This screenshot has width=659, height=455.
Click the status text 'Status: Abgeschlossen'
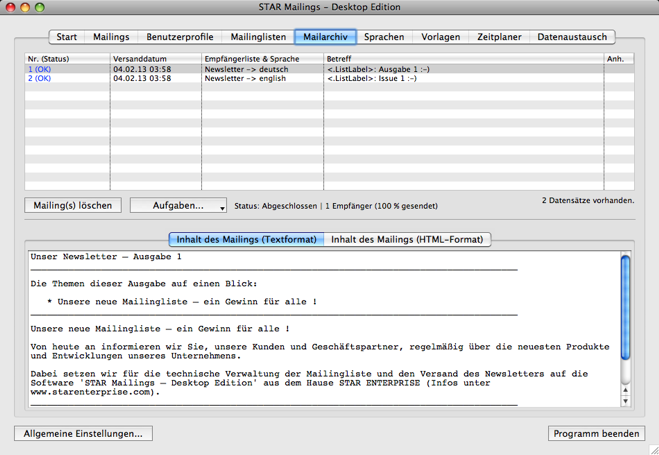pos(276,206)
